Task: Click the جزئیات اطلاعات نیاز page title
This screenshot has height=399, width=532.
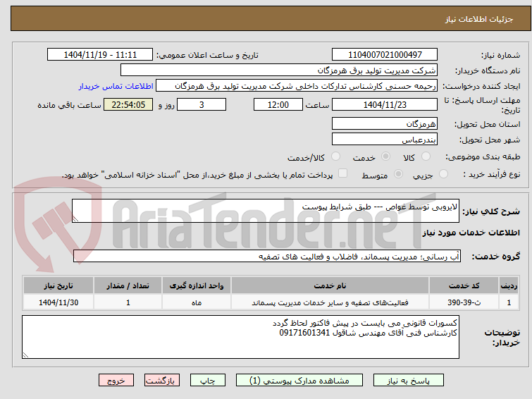Action: point(478,19)
